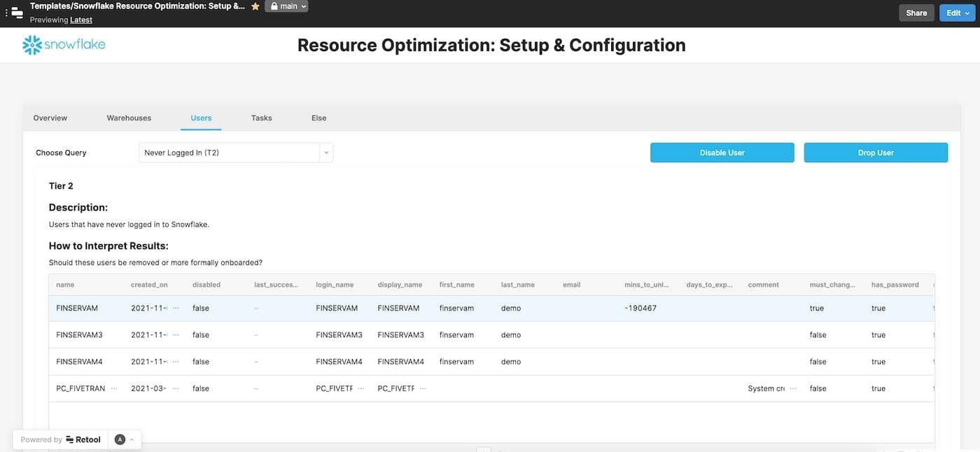Viewport: 980px width, 452px height.
Task: Switch to the Warehouses tab
Action: point(129,118)
